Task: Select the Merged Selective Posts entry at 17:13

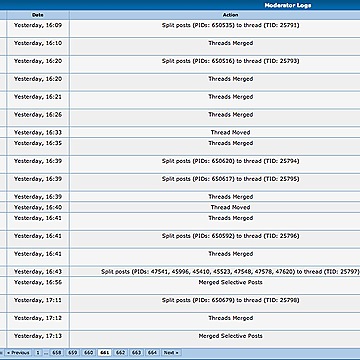Action: [230, 336]
